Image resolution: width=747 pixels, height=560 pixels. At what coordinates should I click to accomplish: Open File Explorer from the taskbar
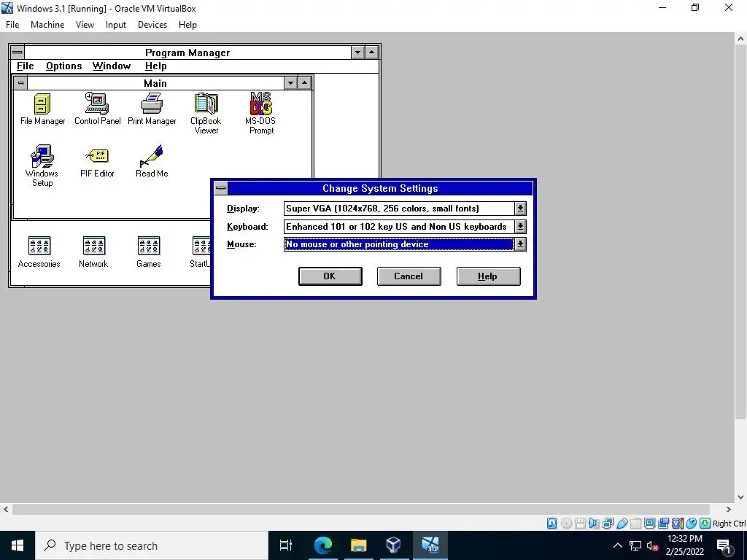pyautogui.click(x=358, y=545)
